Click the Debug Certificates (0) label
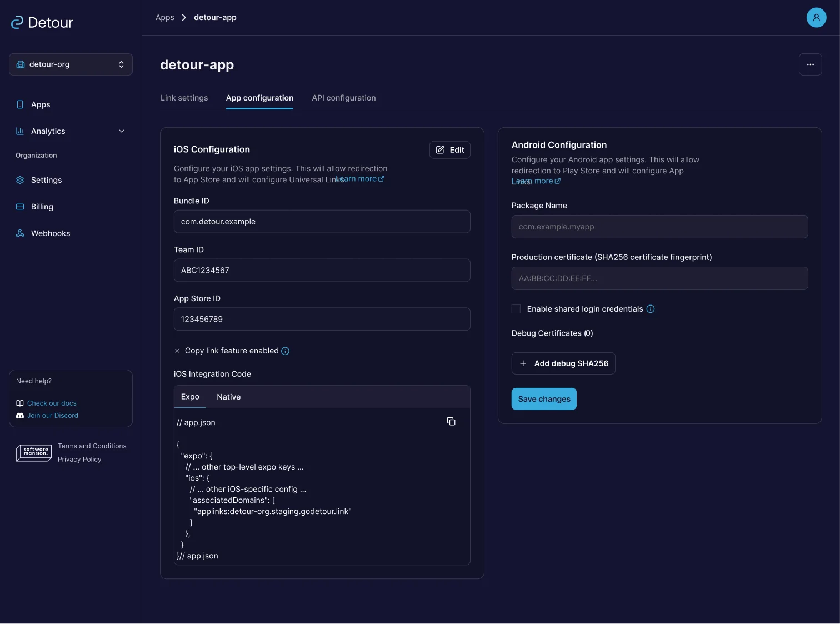The height and width of the screenshot is (624, 840). coord(552,333)
